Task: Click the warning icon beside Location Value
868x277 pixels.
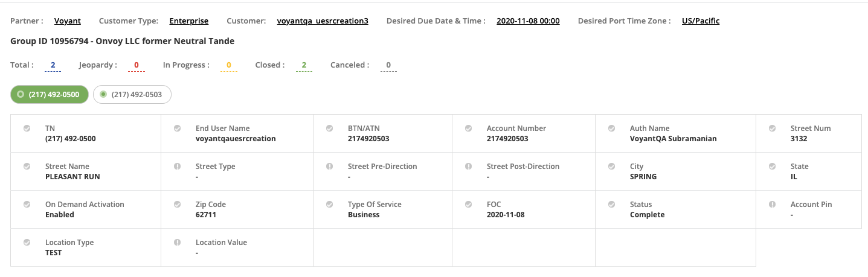Action: coord(178,243)
